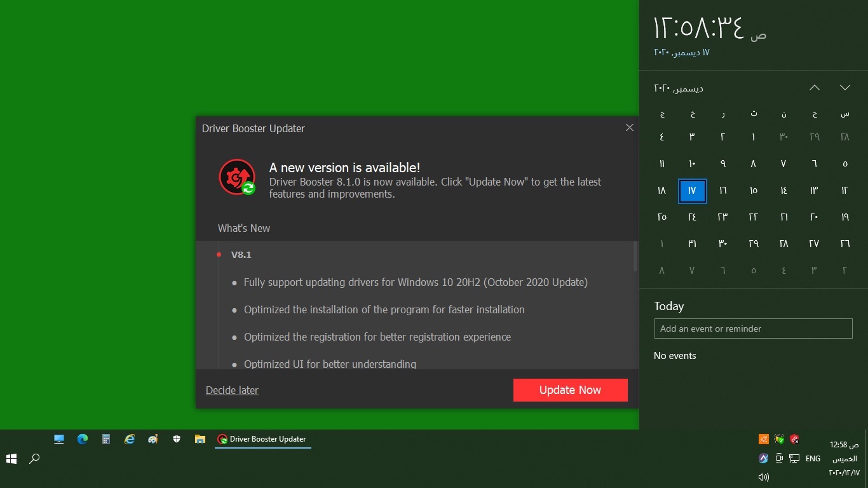Screen dimensions: 868x488
Task: Click the red shield tray icon
Action: (794, 439)
